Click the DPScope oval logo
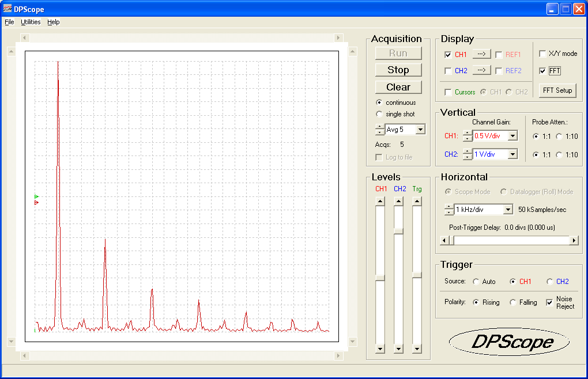Image resolution: width=588 pixels, height=379 pixels. click(x=509, y=342)
